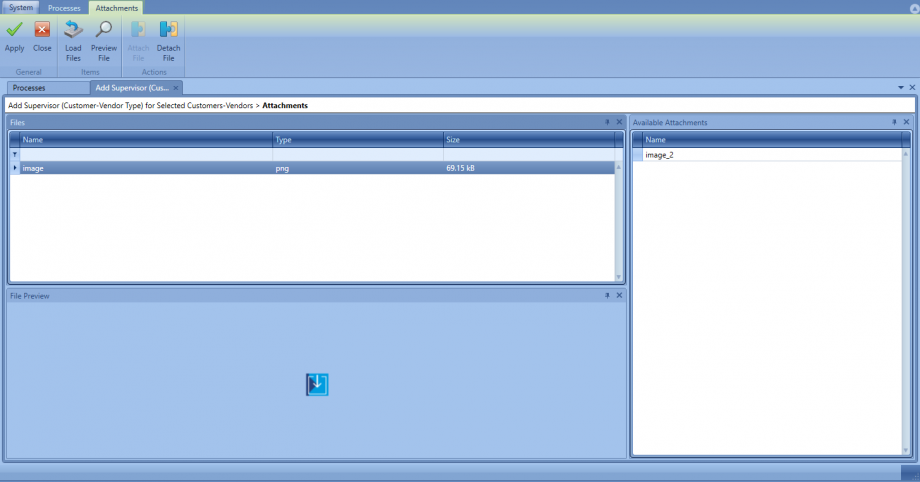Open the Processes document tab
The height and width of the screenshot is (482, 920).
48,87
